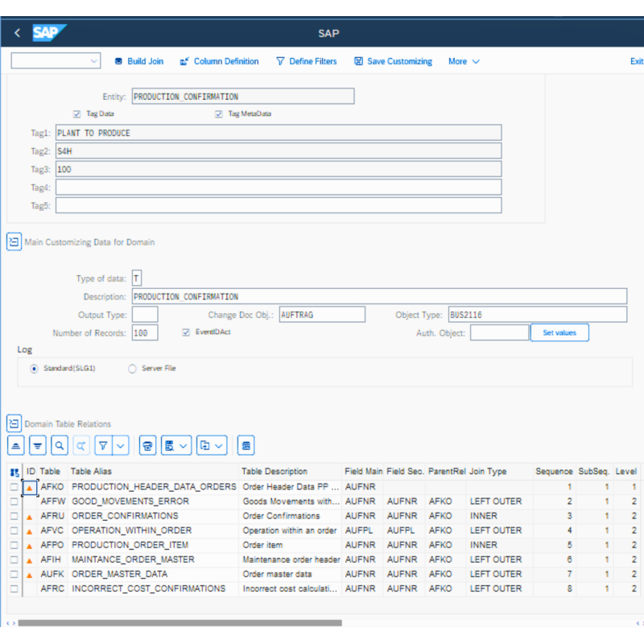Toggle the Tag Data checkbox
The image size is (644, 644).
77,114
